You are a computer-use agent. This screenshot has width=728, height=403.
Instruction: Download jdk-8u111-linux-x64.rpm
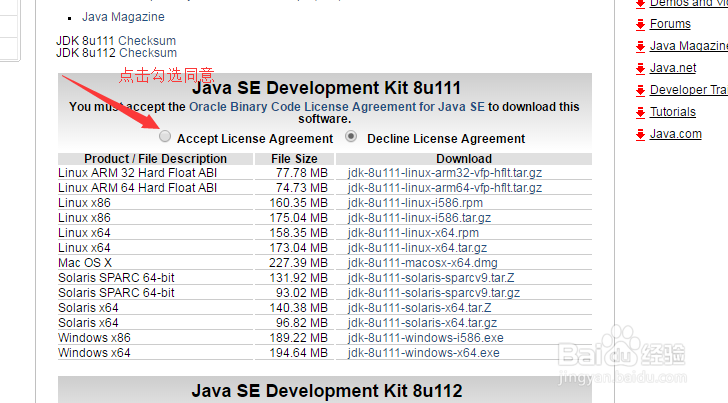coord(413,233)
